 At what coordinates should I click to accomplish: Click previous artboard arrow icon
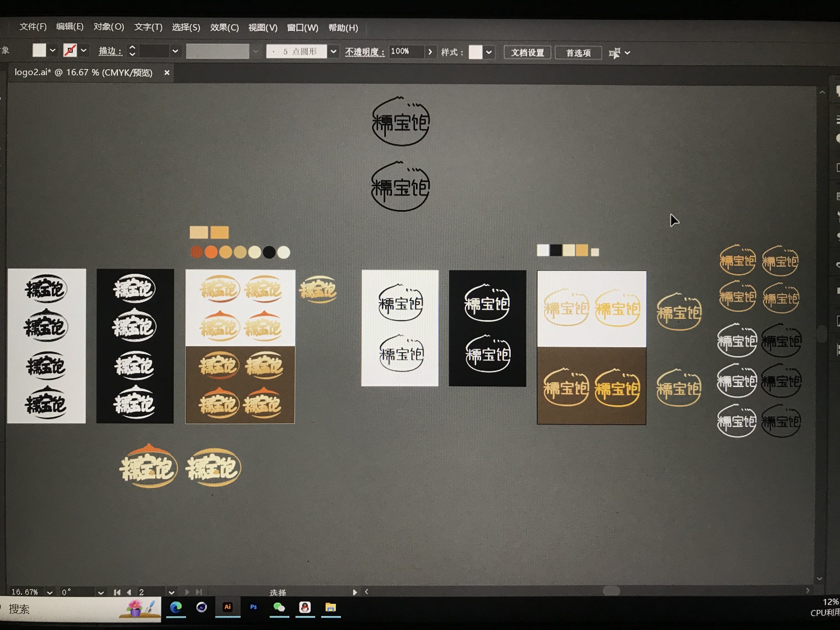pyautogui.click(x=129, y=592)
